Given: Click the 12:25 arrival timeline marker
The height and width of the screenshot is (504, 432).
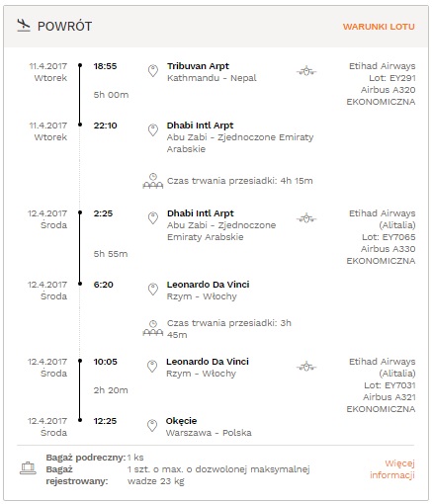Looking at the screenshot, I should click(80, 420).
